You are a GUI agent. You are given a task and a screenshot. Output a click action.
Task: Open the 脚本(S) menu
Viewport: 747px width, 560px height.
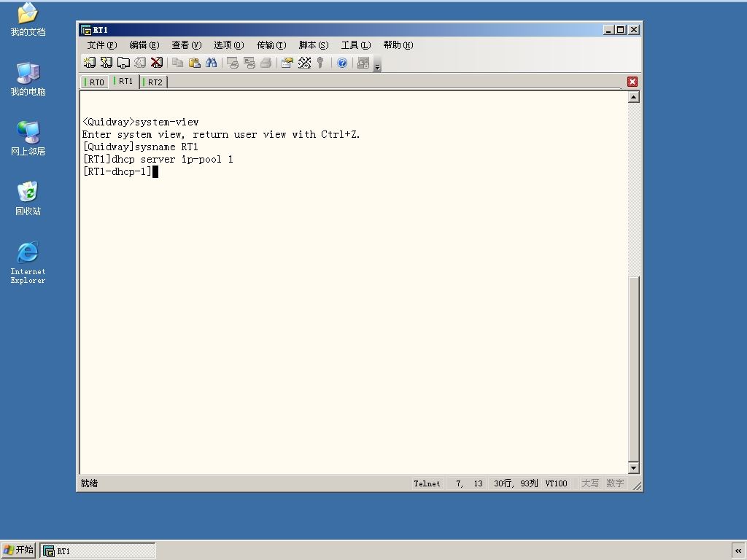pyautogui.click(x=314, y=45)
